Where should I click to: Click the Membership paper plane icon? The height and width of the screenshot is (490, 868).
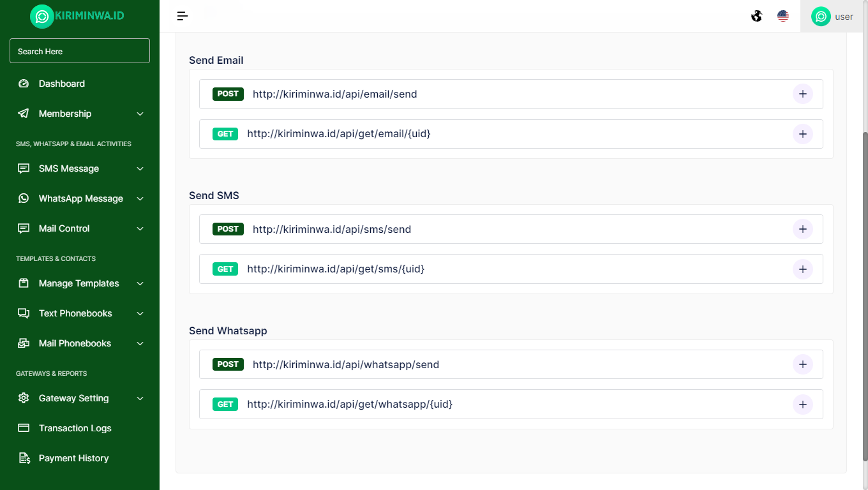24,114
